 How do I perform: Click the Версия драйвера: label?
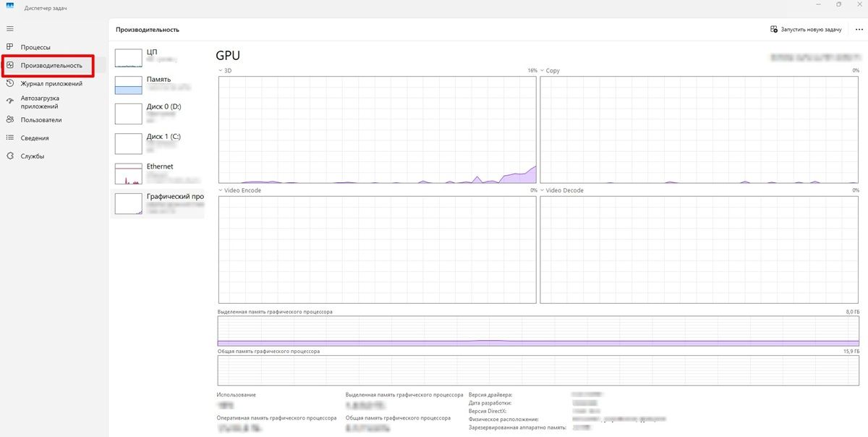click(x=491, y=395)
